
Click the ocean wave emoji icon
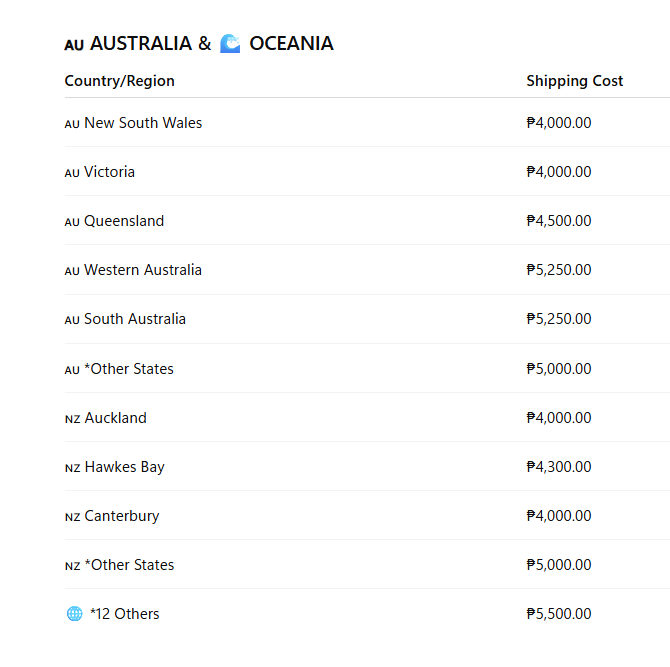pos(230,44)
